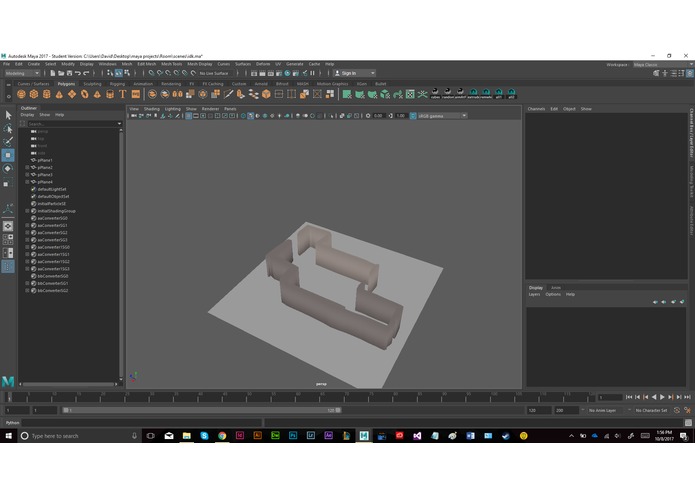Toggle snap to points magnet icon
The height and width of the screenshot is (494, 695).
point(168,73)
